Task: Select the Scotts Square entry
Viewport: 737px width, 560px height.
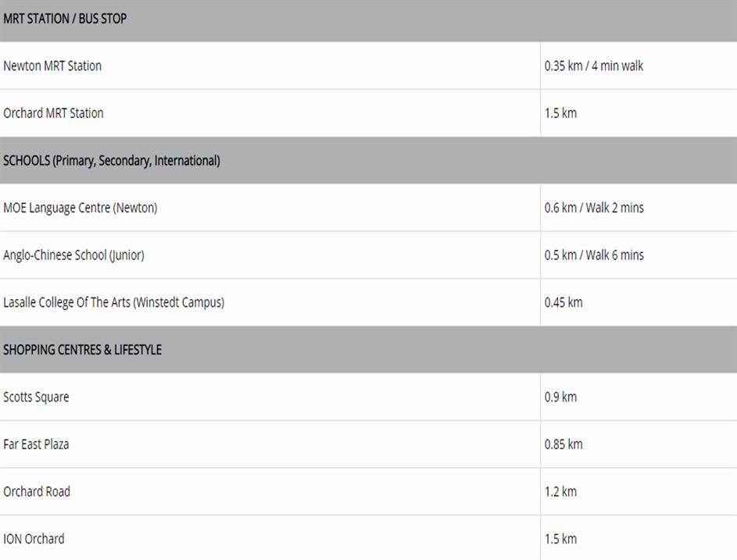Action: [36, 398]
